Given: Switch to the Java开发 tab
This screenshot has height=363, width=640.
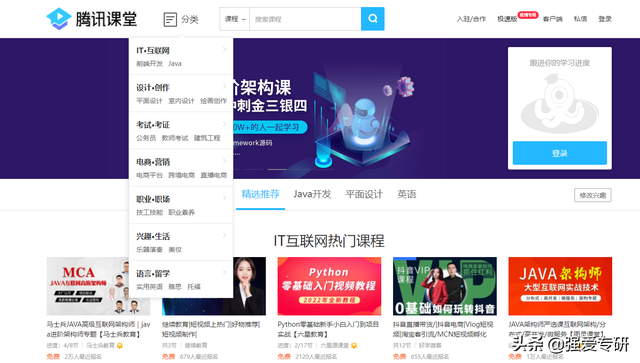Looking at the screenshot, I should (x=312, y=194).
